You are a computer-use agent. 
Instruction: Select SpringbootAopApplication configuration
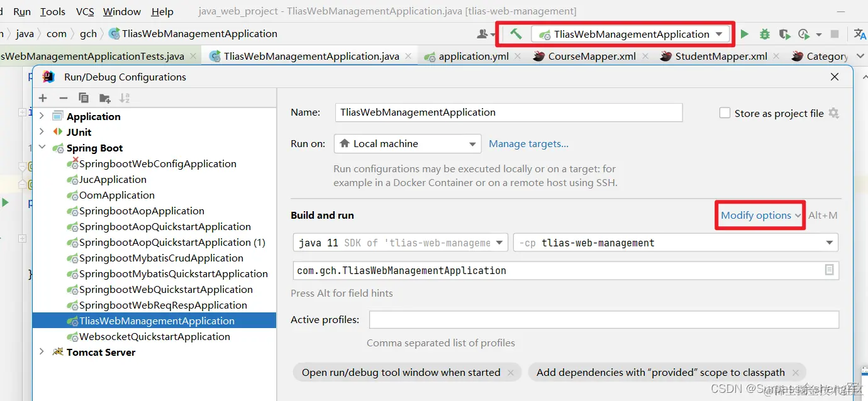pyautogui.click(x=142, y=211)
